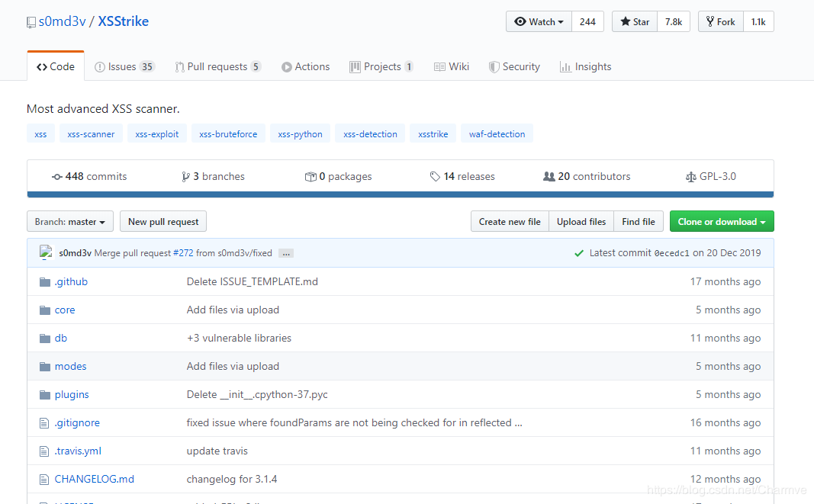Select the xss-bruteforce topic tag
The height and width of the screenshot is (504, 814).
tap(228, 134)
